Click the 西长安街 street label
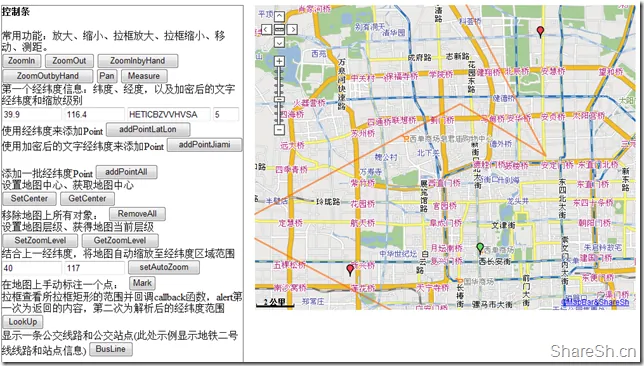The width and height of the screenshot is (644, 366). tap(495, 261)
